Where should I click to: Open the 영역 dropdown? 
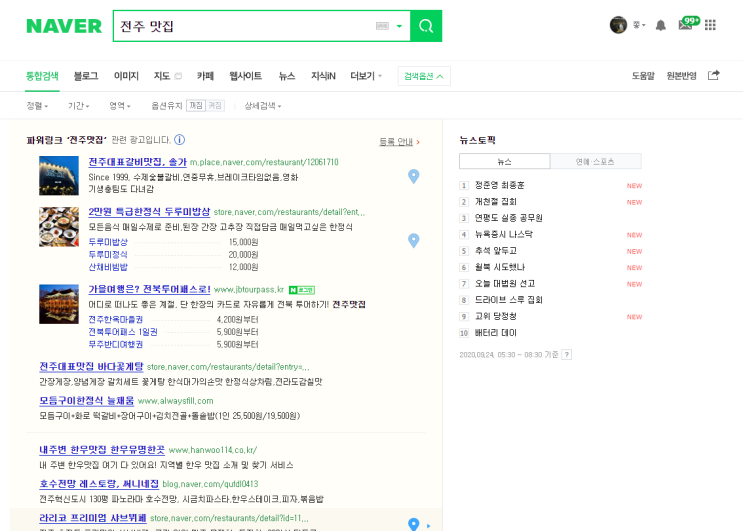pyautogui.click(x=120, y=106)
